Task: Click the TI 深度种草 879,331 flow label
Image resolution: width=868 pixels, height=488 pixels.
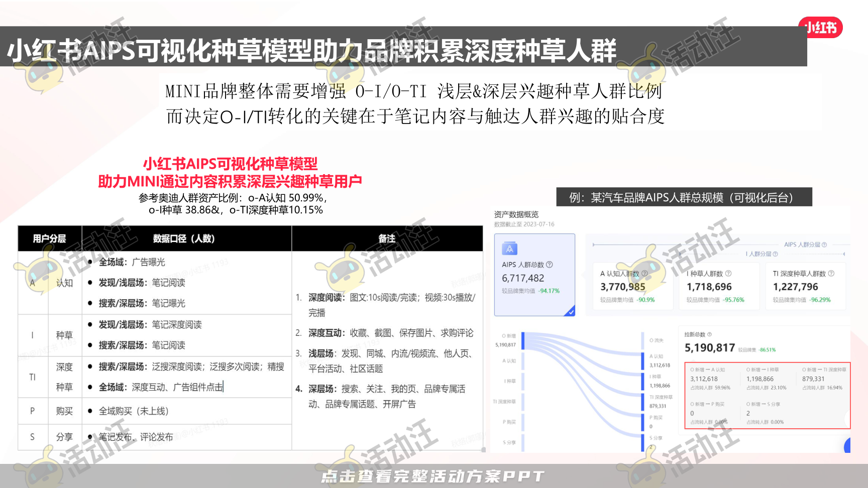Action: [x=661, y=401]
